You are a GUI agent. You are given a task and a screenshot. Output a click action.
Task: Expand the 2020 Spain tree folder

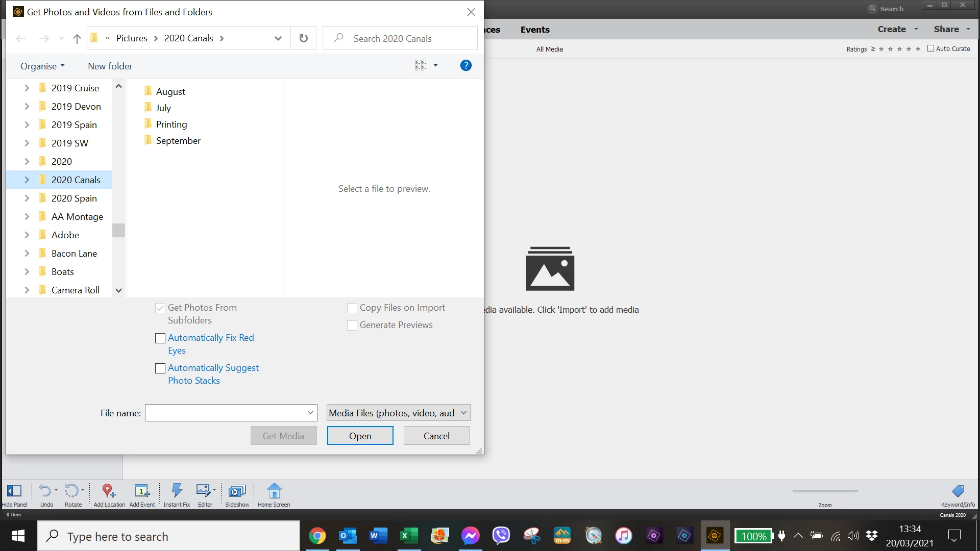tap(27, 198)
